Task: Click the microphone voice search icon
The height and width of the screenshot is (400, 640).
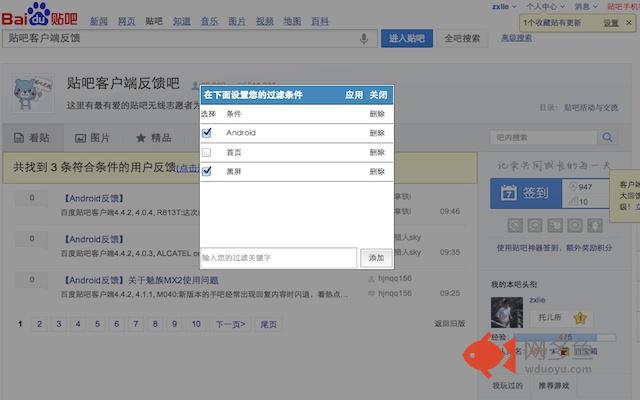Action: point(364,39)
